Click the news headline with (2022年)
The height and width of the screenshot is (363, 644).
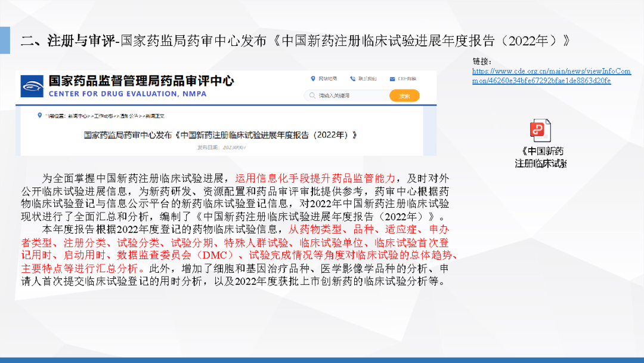[x=220, y=135]
